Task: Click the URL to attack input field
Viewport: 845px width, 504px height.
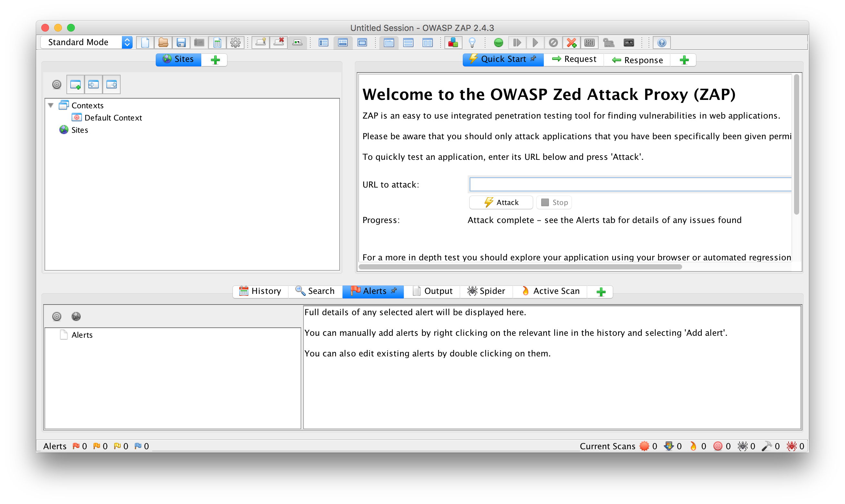Action: point(630,184)
